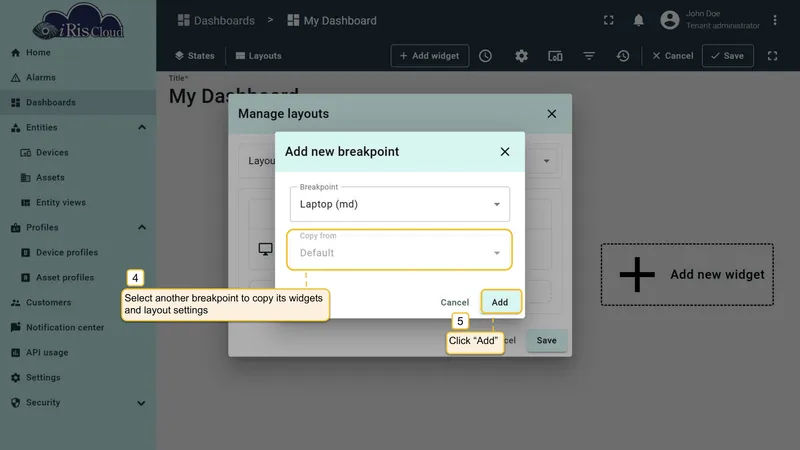Viewport: 800px width, 450px height.
Task: Open the filters icon
Action: point(589,56)
